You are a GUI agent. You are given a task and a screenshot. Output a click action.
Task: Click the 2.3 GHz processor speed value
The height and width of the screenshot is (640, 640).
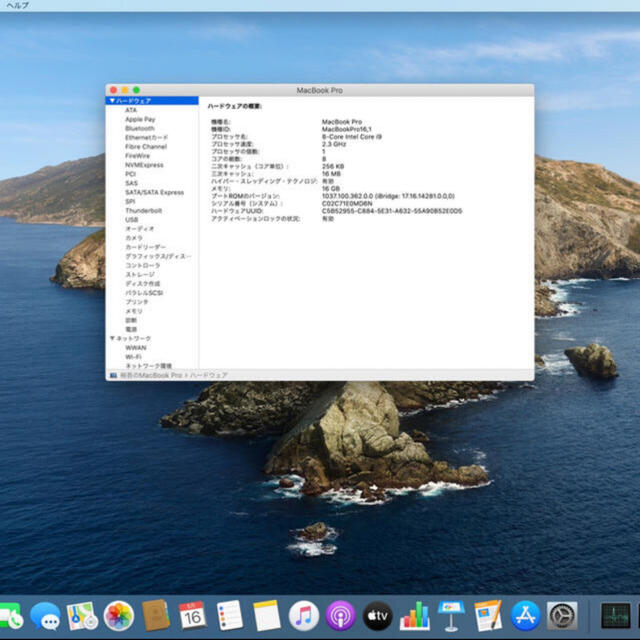[334, 144]
